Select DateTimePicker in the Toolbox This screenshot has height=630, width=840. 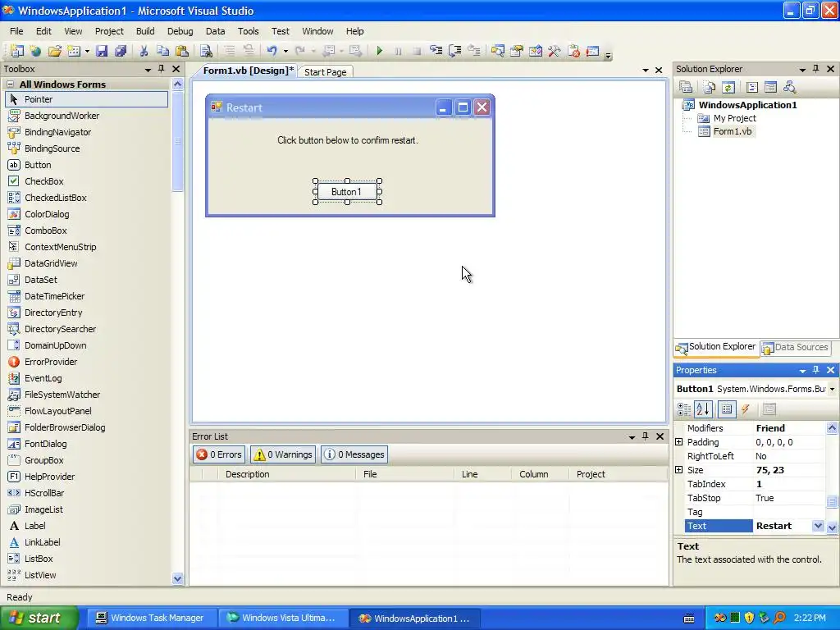pyautogui.click(x=54, y=296)
